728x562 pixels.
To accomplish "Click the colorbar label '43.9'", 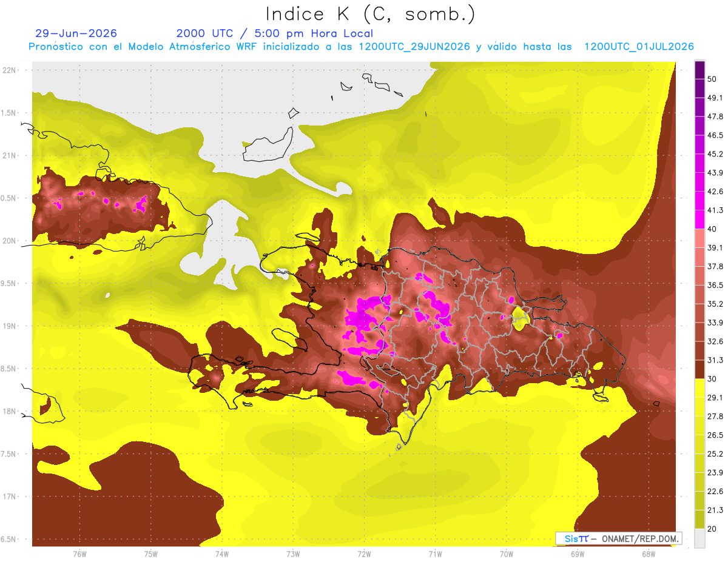I will pos(715,173).
